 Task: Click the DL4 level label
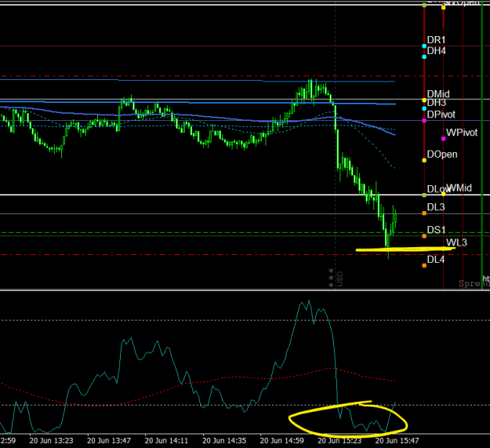(x=436, y=260)
